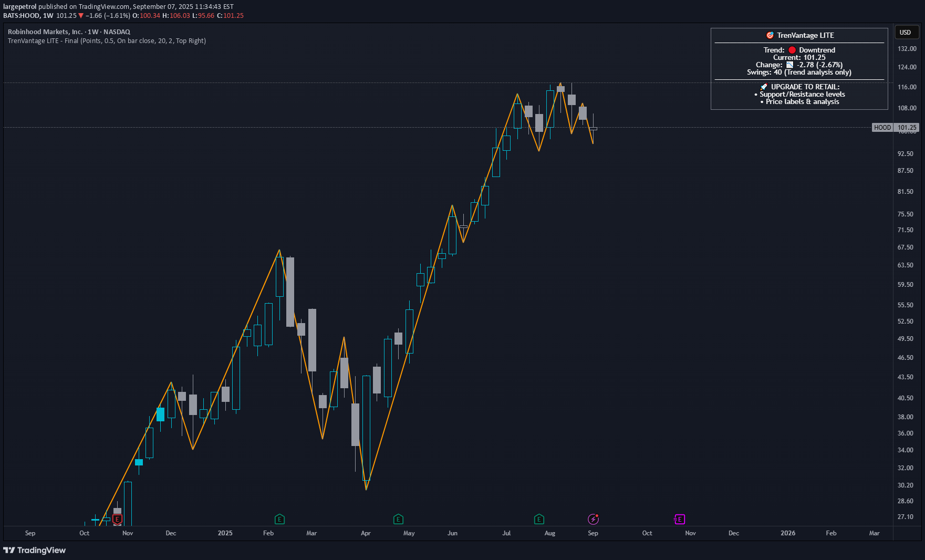Click the 'Jul' label on the time axis
The image size is (925, 560).
tap(506, 533)
